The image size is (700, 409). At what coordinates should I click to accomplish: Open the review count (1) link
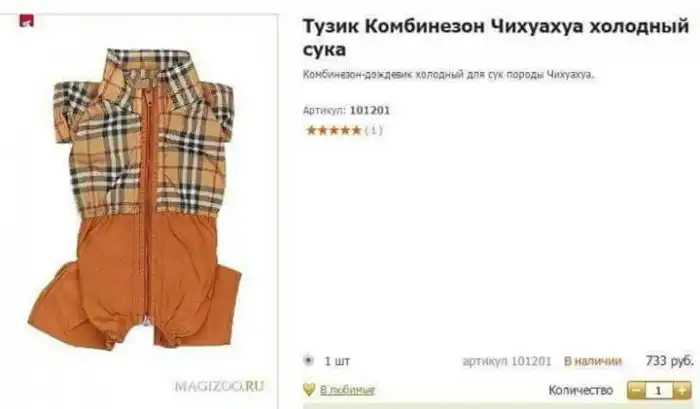click(374, 130)
